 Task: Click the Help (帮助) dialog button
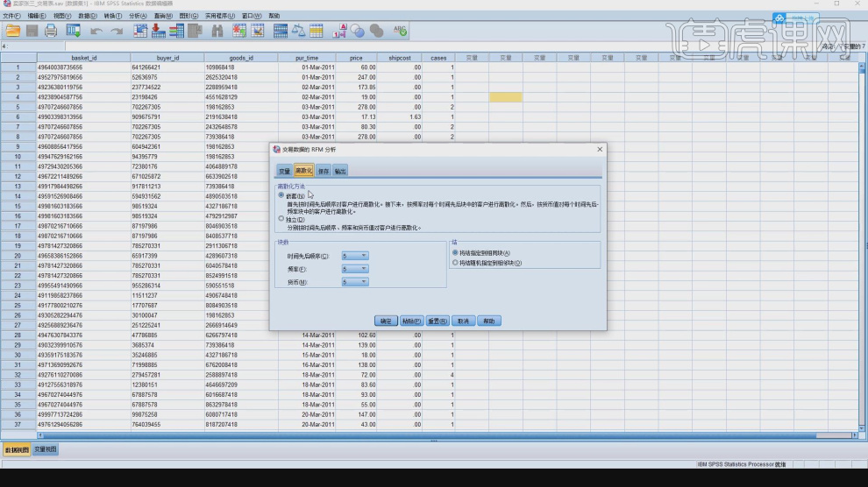click(489, 321)
